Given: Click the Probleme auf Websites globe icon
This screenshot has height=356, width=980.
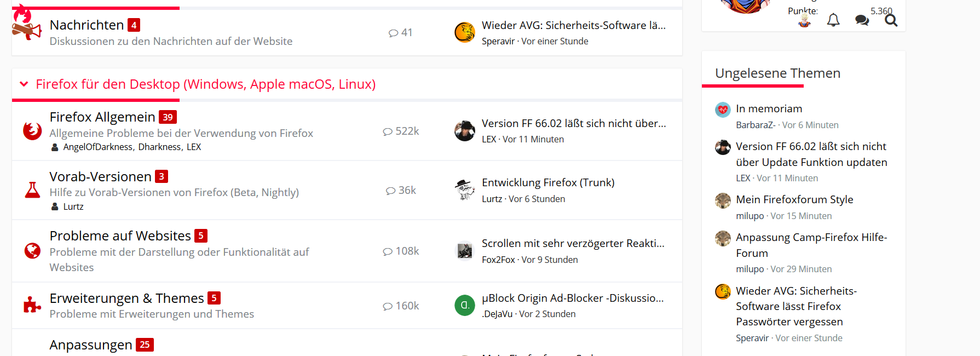Looking at the screenshot, I should coord(32,250).
